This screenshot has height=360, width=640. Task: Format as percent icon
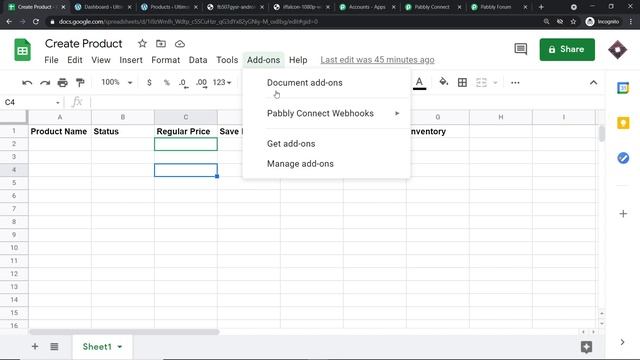(167, 82)
